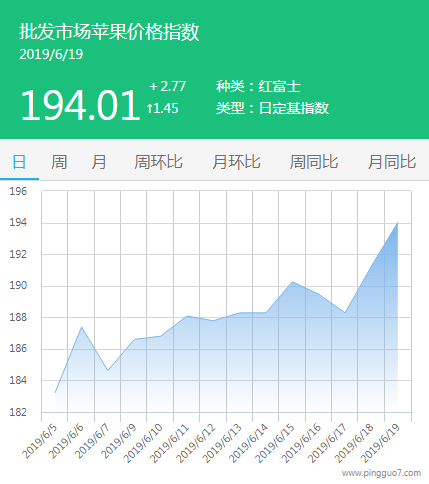Viewport: 429px width, 484px height.
Task: Click the x-axis label 2019/6/18
Action: (x=354, y=444)
